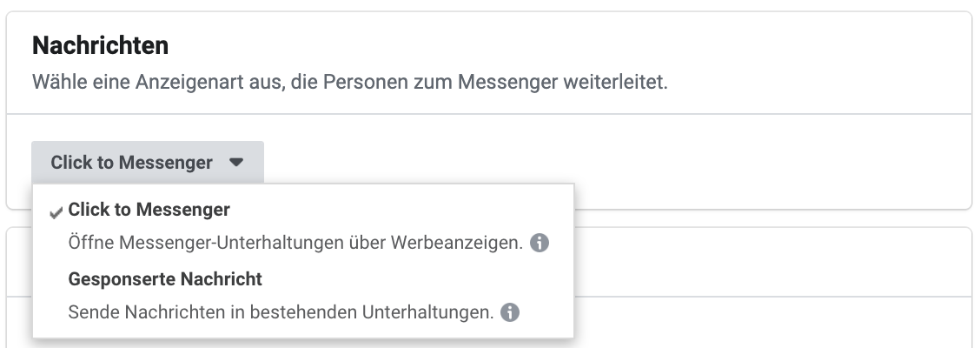Click description Sende Nachrichten in bestehenden Unterhaltungen
980x348 pixels.
click(281, 311)
